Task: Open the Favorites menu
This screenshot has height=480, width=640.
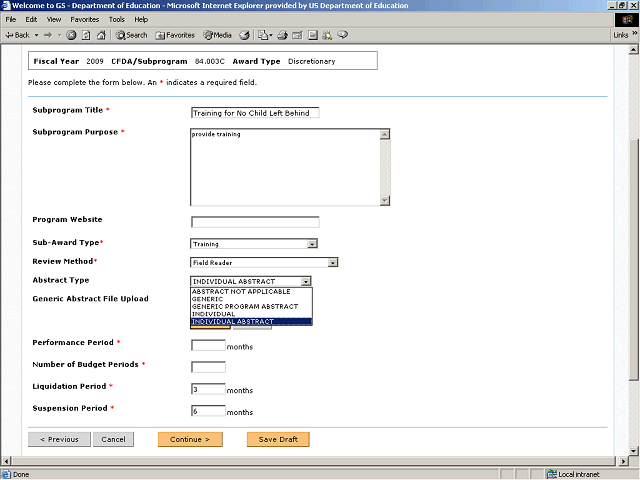Action: click(x=84, y=19)
